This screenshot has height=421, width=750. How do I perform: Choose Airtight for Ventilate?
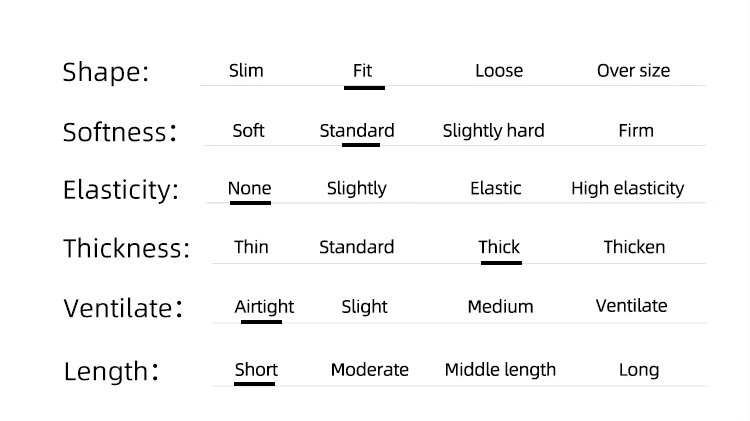coord(264,307)
